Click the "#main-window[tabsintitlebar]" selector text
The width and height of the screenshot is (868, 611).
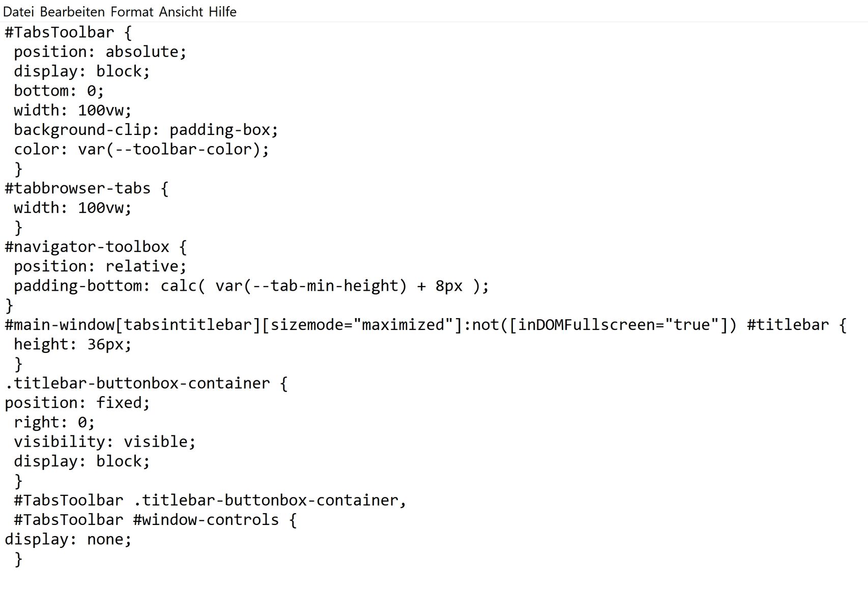pyautogui.click(x=132, y=325)
